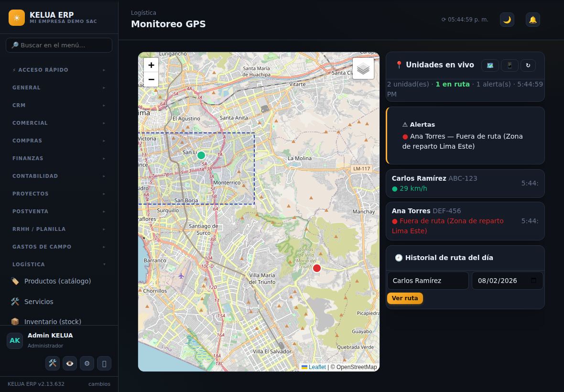Open the Leaflet link on map
Image resolution: width=564 pixels, height=392 pixels.
point(314,367)
